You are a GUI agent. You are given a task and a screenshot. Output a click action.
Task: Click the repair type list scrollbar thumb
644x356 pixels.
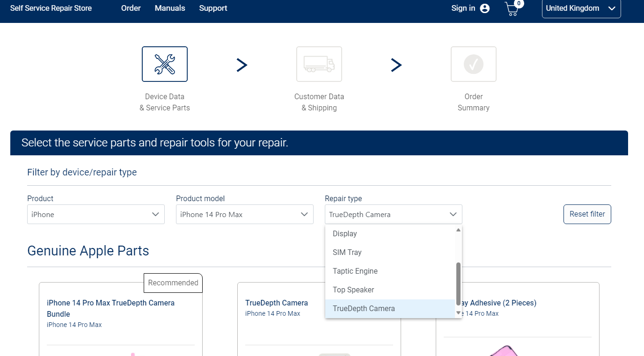458,284
